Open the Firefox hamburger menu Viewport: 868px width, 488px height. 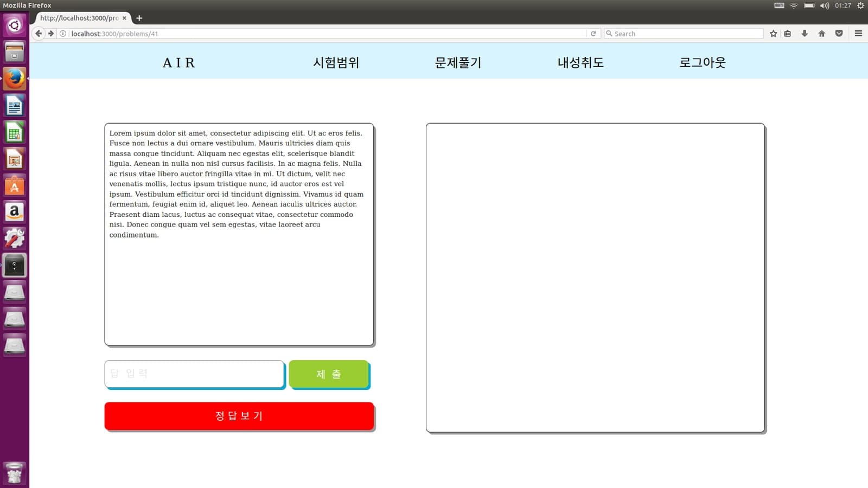[858, 34]
